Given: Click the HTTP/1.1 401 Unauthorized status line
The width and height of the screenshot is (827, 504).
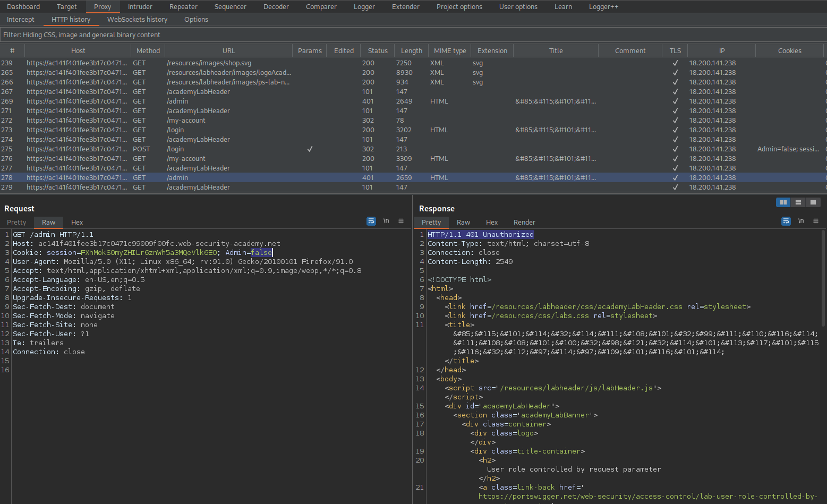Looking at the screenshot, I should point(481,234).
